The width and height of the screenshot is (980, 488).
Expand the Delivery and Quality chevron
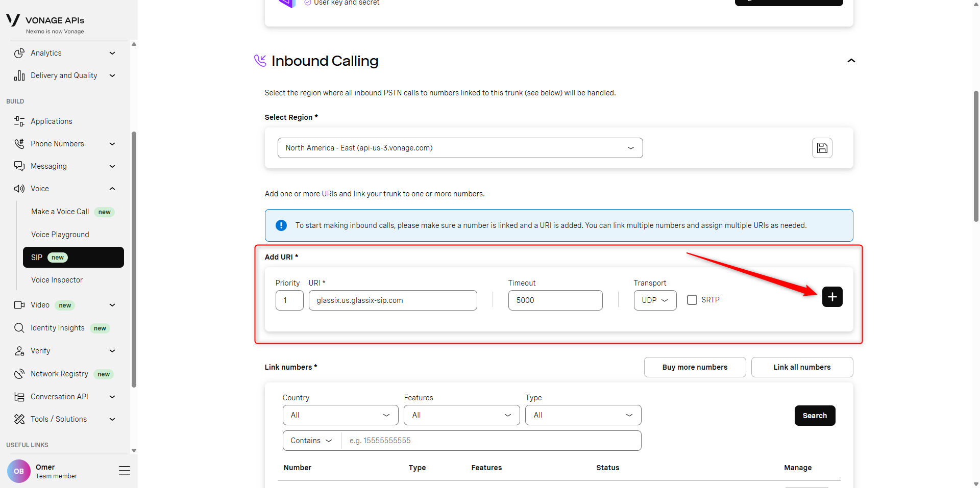click(x=112, y=75)
